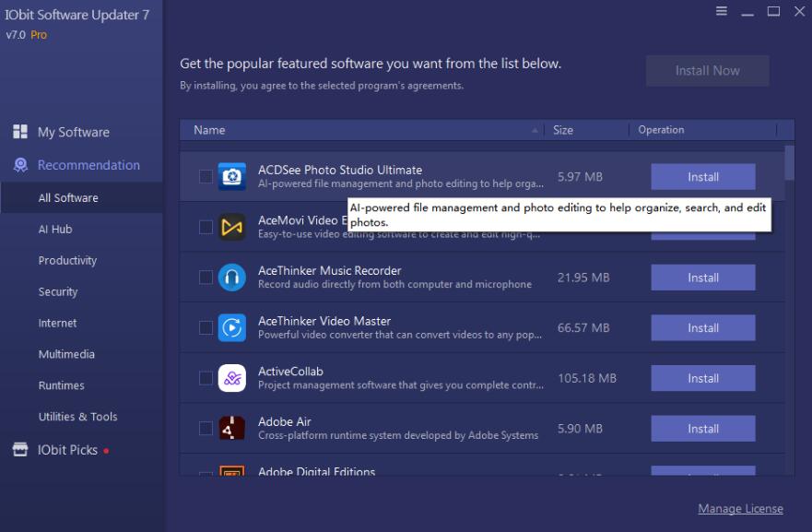Click the 21.95 MB size value

pyautogui.click(x=583, y=278)
